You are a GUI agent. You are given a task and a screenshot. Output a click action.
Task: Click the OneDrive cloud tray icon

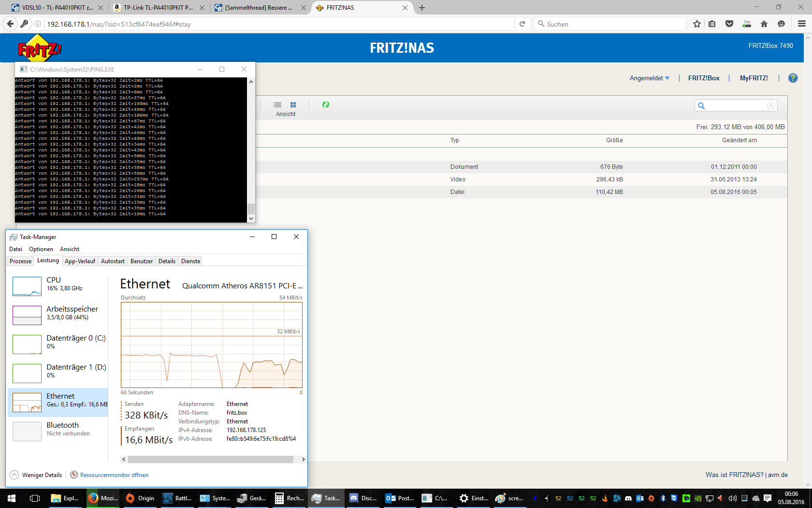(756, 498)
